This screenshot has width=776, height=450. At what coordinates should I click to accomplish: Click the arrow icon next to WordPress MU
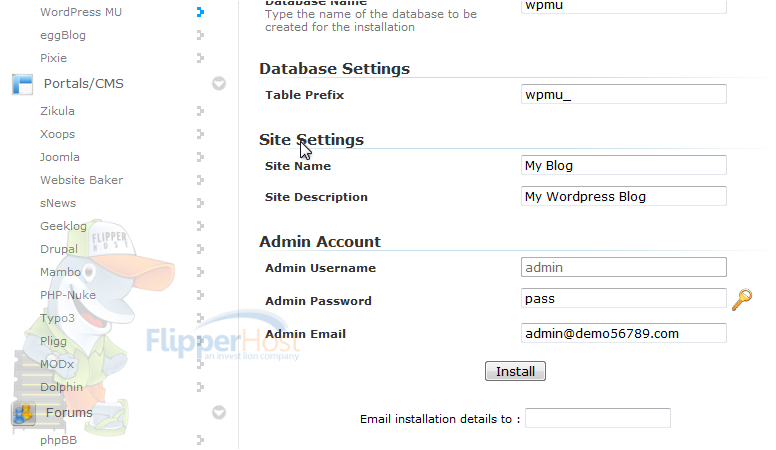click(x=200, y=12)
